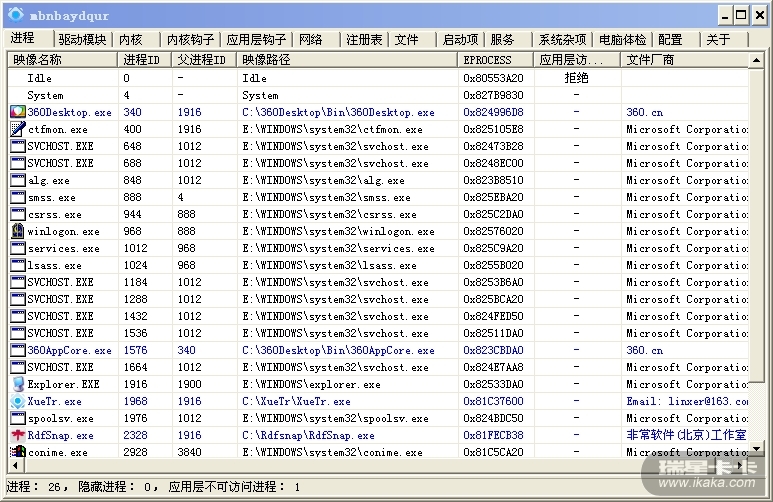Click the 拒绝 cell in Idle row
This screenshot has height=502, width=773.
point(576,78)
